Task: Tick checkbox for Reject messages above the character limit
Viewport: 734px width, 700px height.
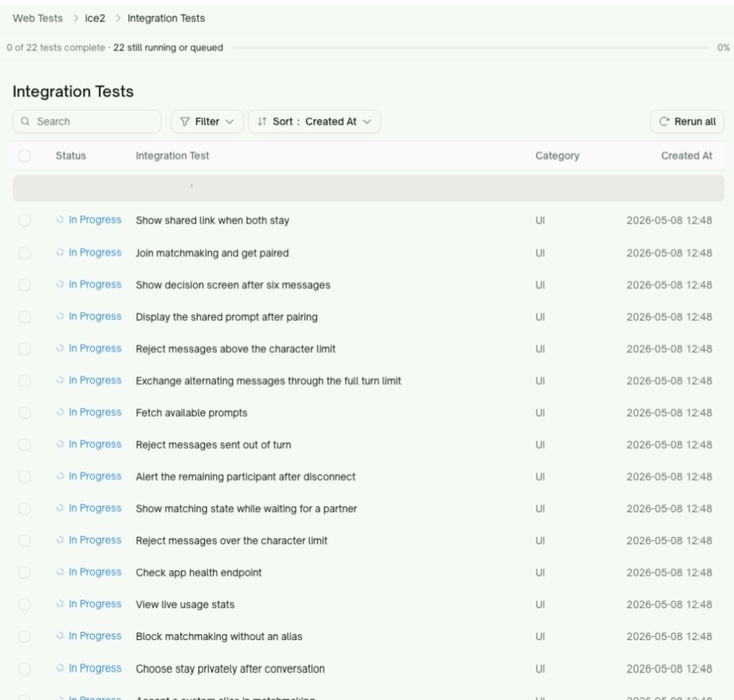Action: pos(25,349)
